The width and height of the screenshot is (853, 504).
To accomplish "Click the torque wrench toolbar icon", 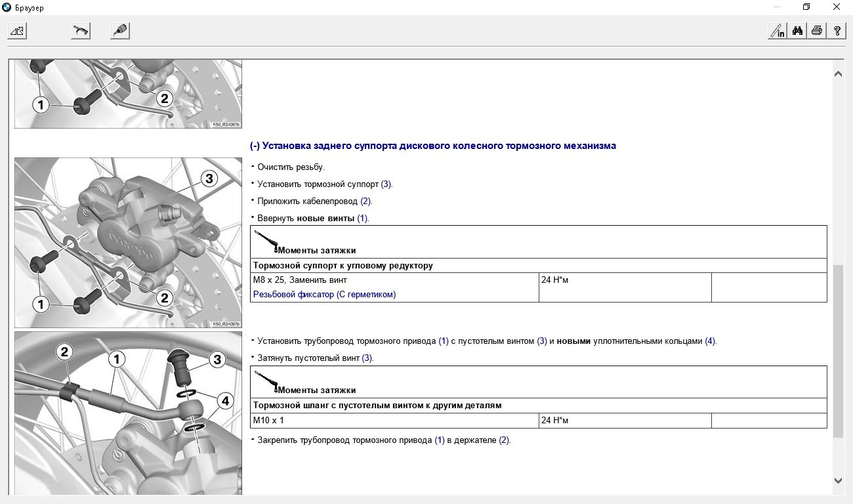I will coord(81,31).
